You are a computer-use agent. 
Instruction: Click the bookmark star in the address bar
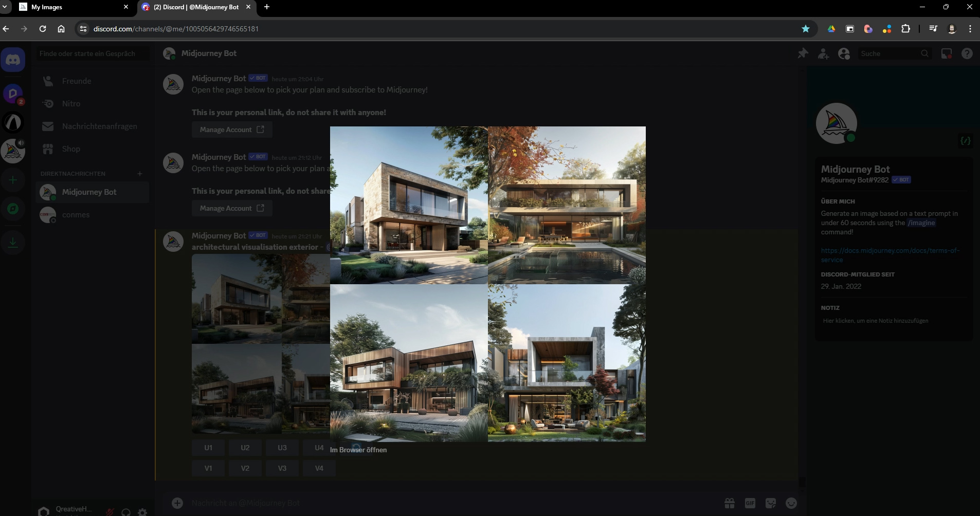point(806,29)
